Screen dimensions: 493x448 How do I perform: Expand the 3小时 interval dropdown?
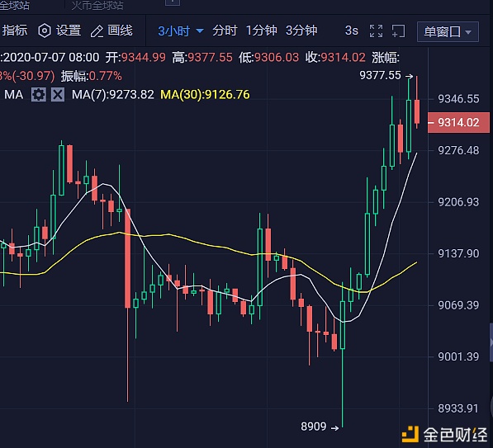coord(181,31)
